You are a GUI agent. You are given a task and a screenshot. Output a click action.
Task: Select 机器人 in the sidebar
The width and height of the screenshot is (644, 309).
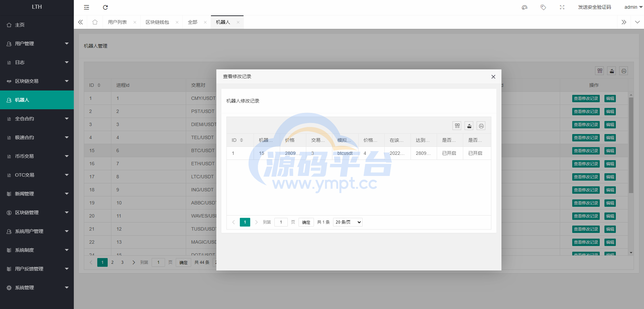tap(37, 100)
